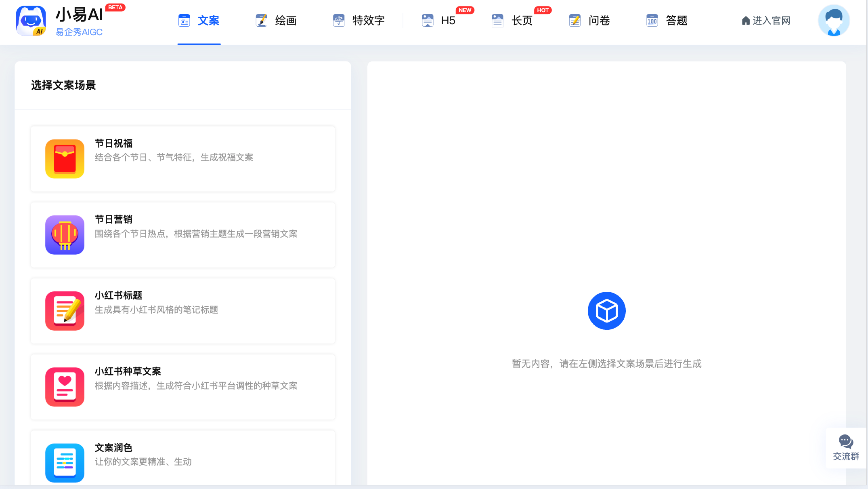Switch to the 答题 tab

coord(667,21)
